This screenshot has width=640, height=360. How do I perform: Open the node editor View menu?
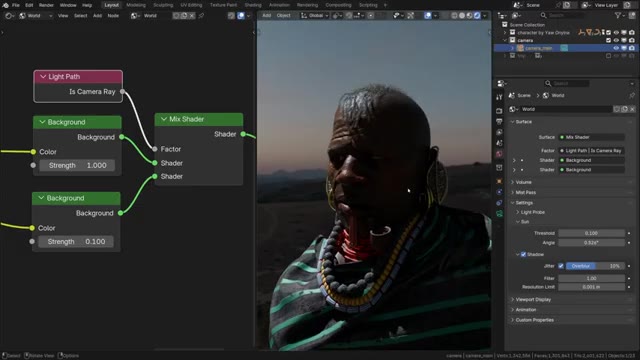tap(63, 16)
